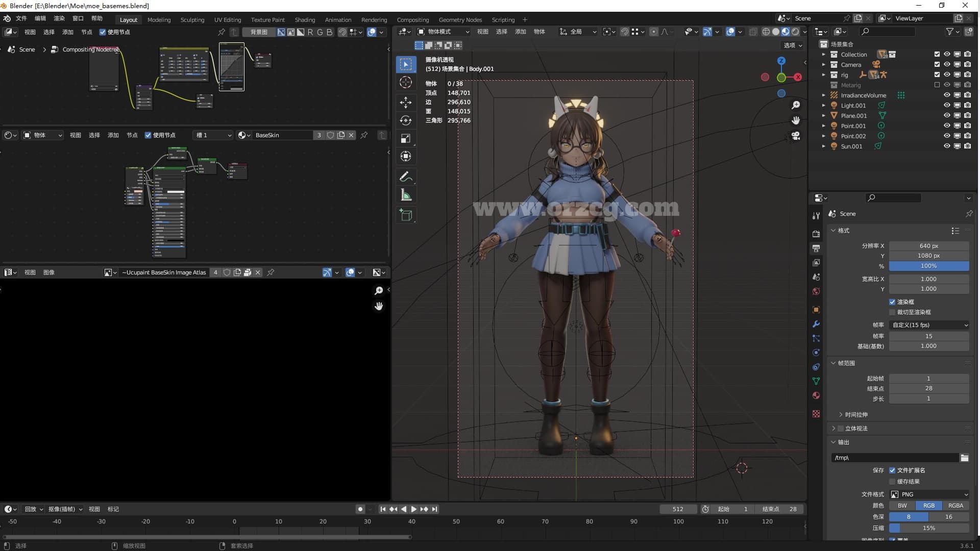This screenshot has width=980, height=551.
Task: Select the Scale tool in viewport toolbar
Action: [x=406, y=138]
